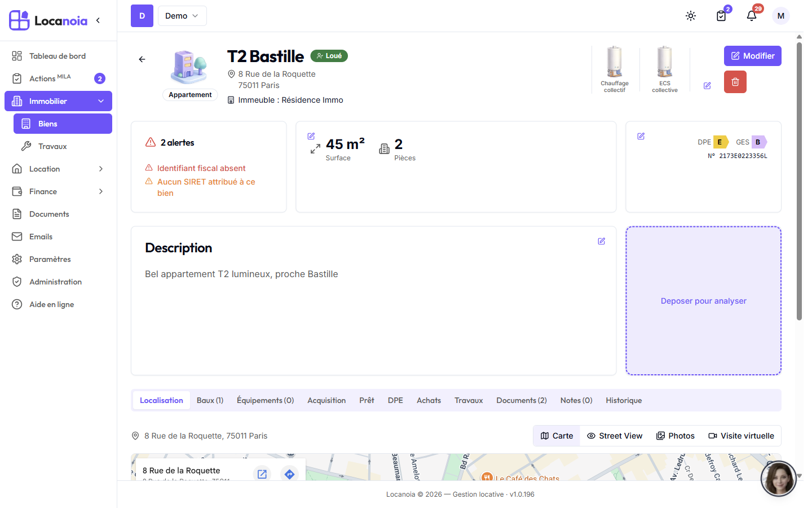Image resolution: width=812 pixels, height=508 pixels.
Task: Switch to the Documents (2) tab
Action: point(522,400)
